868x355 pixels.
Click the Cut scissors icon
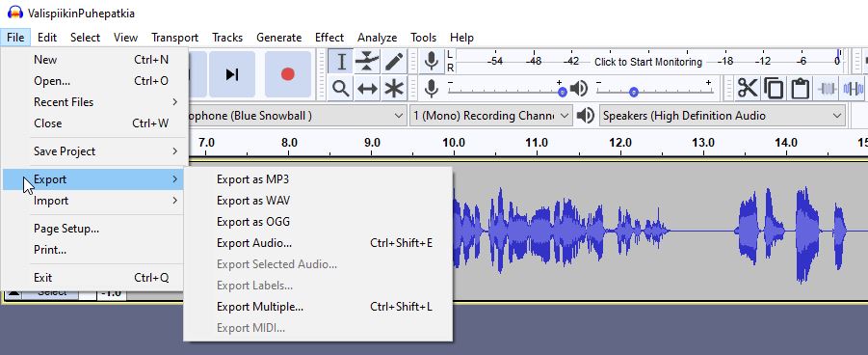pos(747,88)
